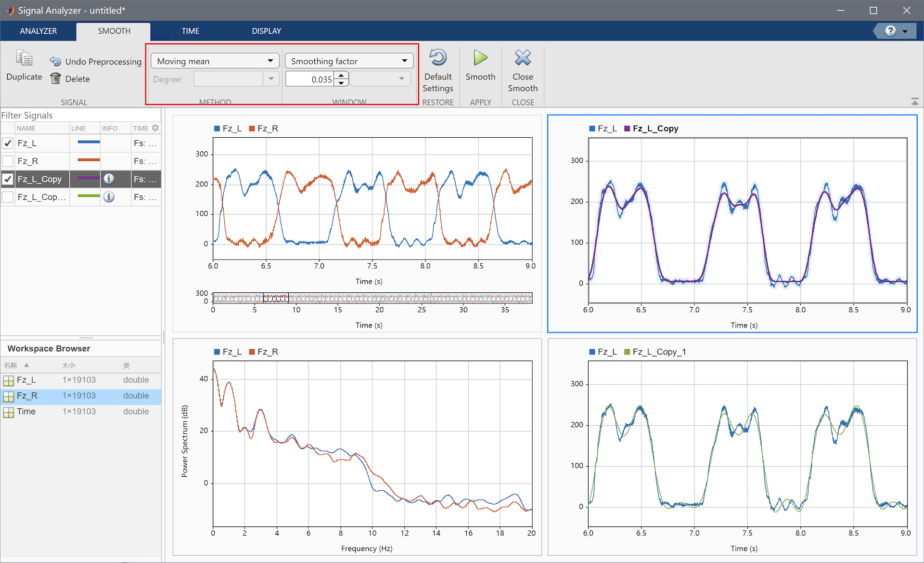Screen dimensions: 924x563
Task: Open the Smoothing factor window dropdown
Action: (405, 61)
